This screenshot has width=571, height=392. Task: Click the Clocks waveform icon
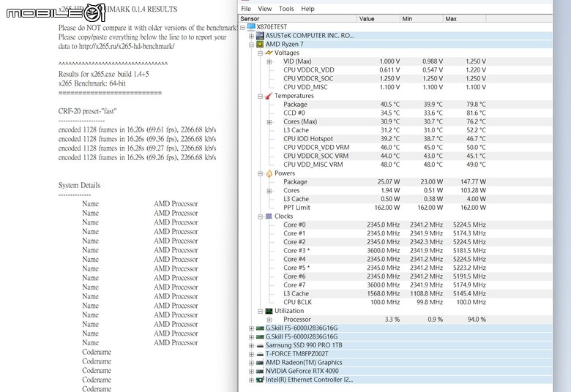[x=269, y=216]
